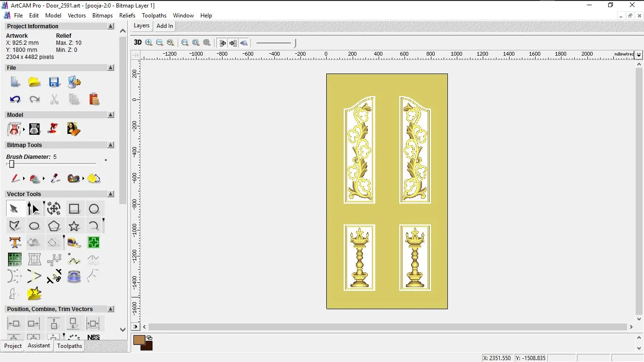This screenshot has width=644, height=362.
Task: Choose the Create Vector Text tool
Action: pos(15,243)
